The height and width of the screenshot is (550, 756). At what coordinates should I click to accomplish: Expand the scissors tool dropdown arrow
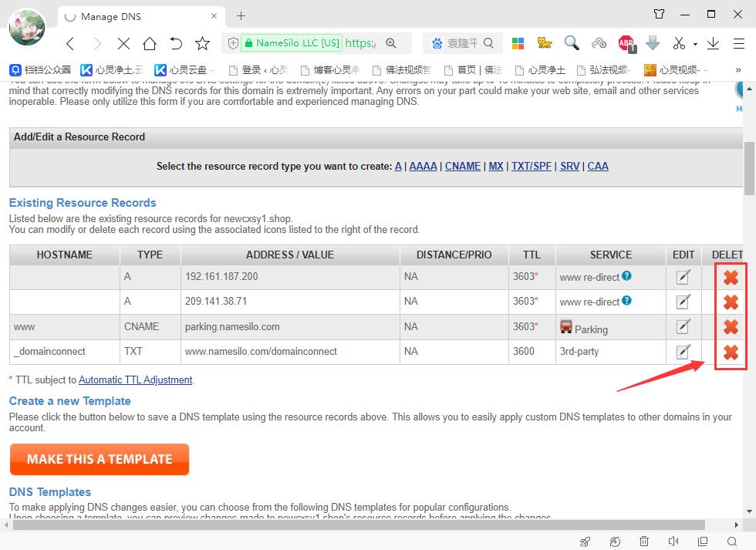coord(695,44)
